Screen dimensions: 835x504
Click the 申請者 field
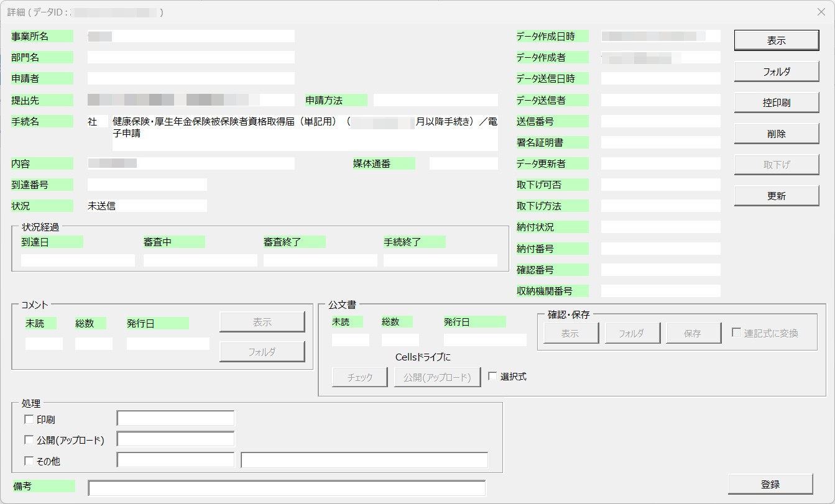(191, 78)
